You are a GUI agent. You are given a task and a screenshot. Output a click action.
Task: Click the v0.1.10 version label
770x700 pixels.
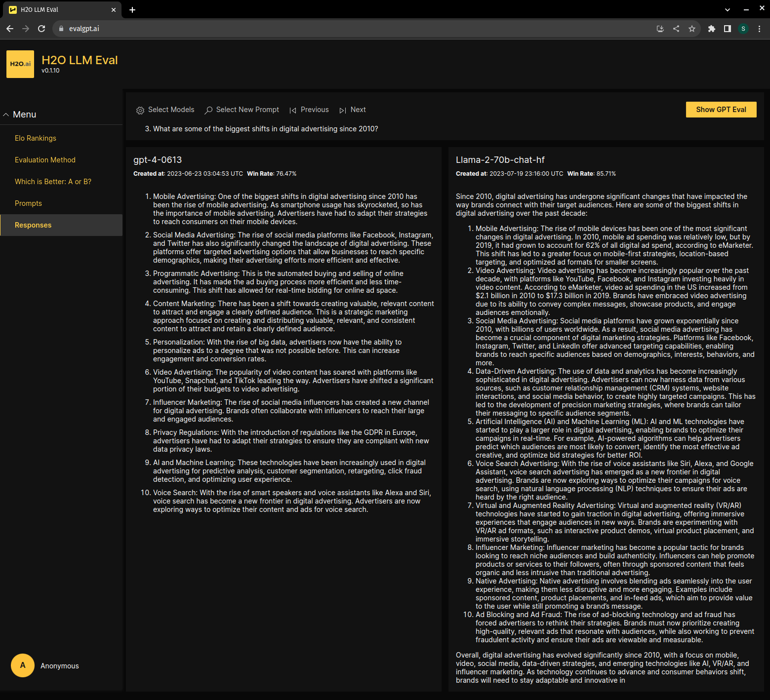coord(50,71)
